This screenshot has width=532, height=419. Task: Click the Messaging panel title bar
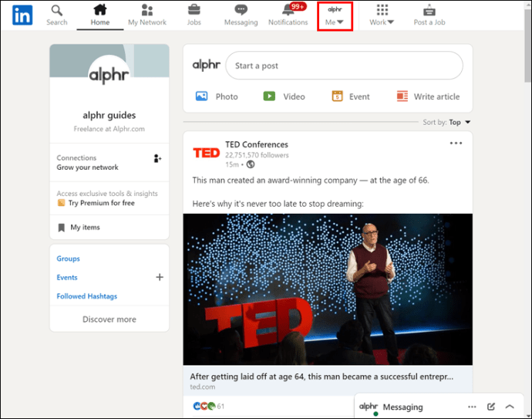pyautogui.click(x=439, y=406)
